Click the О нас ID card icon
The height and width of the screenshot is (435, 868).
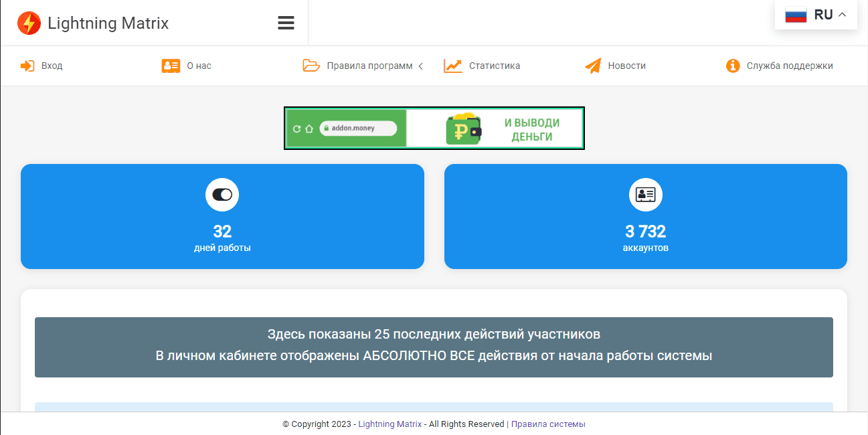click(x=171, y=66)
